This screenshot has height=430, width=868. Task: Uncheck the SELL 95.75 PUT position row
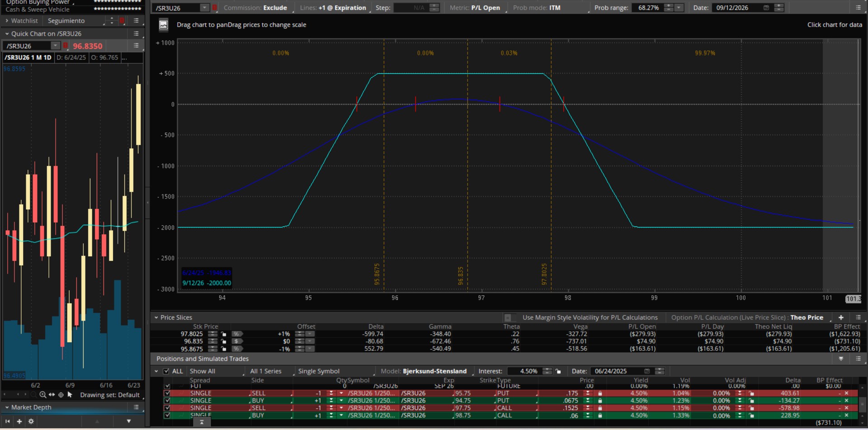[167, 393]
